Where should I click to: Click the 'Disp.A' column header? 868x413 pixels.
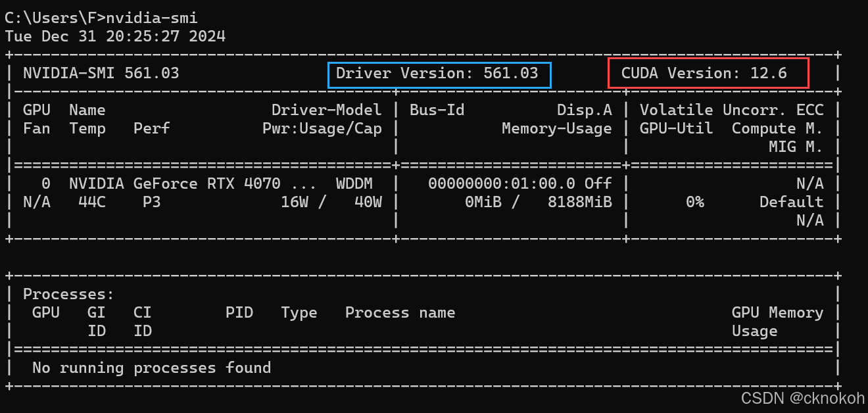(x=585, y=110)
